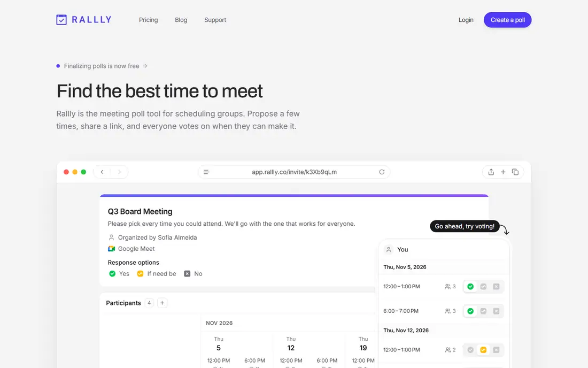This screenshot has height=368, width=588.
Task: Click the reader menu icon in address bar
Action: [x=206, y=172]
